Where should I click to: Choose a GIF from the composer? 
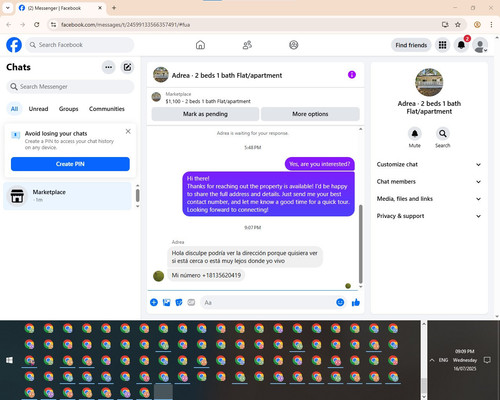pyautogui.click(x=191, y=302)
